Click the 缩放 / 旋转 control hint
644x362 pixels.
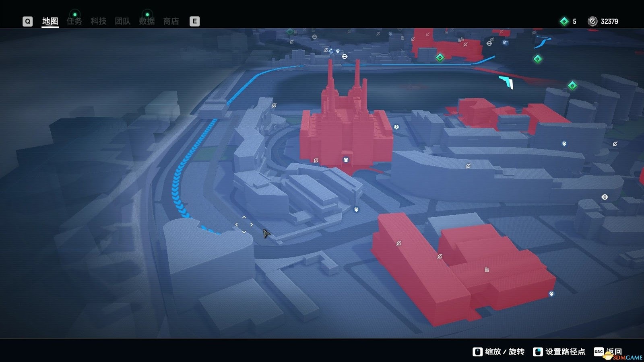(499, 352)
